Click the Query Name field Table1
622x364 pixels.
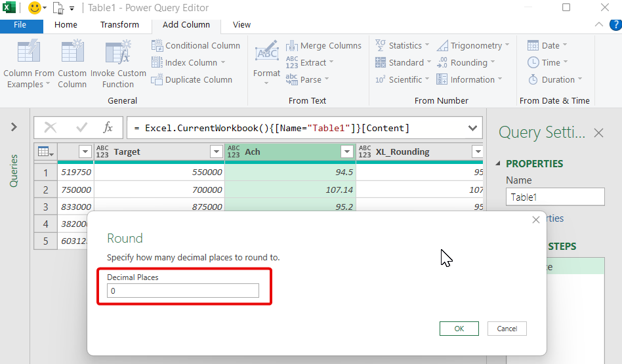(x=554, y=197)
